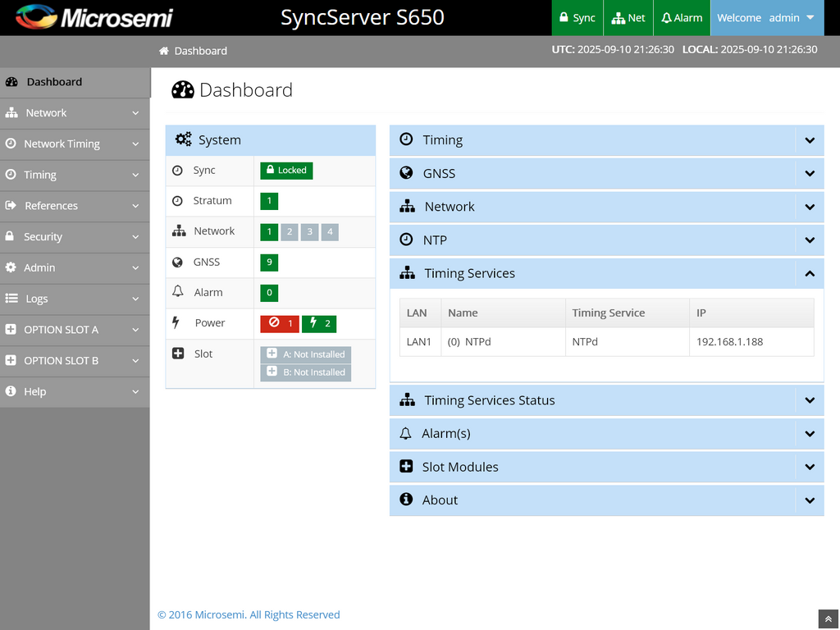The width and height of the screenshot is (840, 630).
Task: Click chevron next to Network in sidebar
Action: (x=135, y=113)
